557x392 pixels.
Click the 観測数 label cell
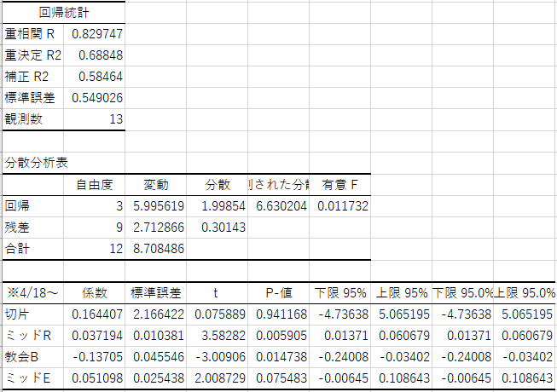tap(32, 119)
